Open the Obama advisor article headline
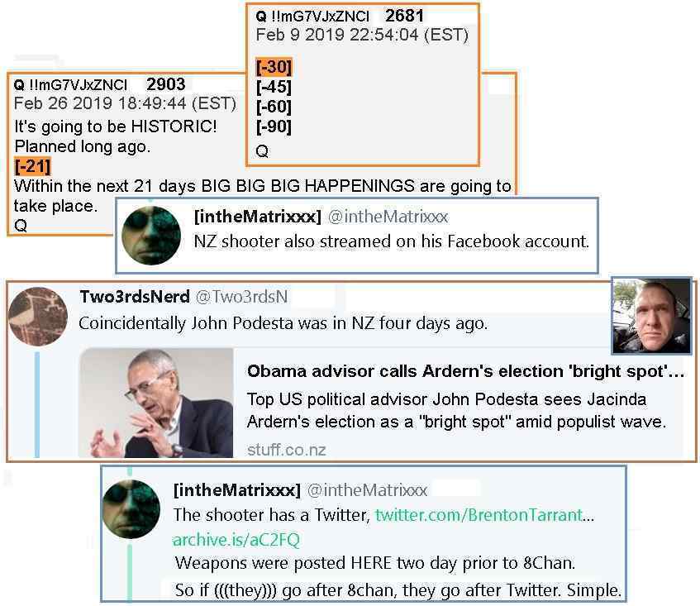This screenshot has width=700, height=606. pyautogui.click(x=465, y=371)
